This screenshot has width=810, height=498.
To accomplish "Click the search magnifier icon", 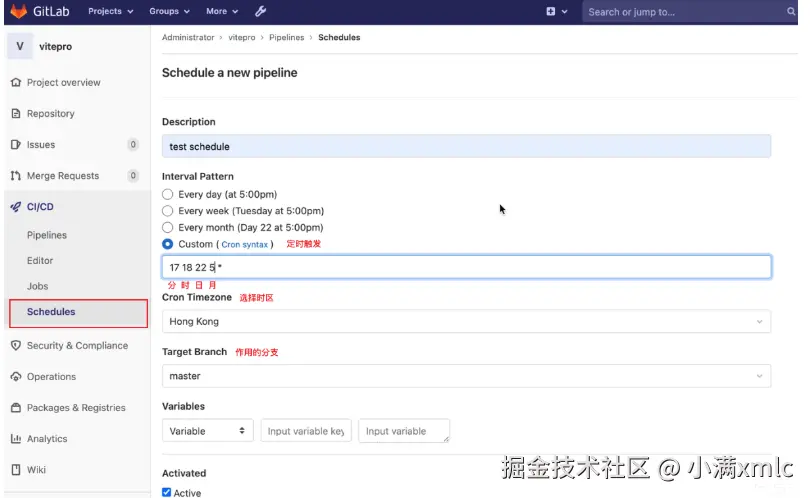I will tap(790, 11).
